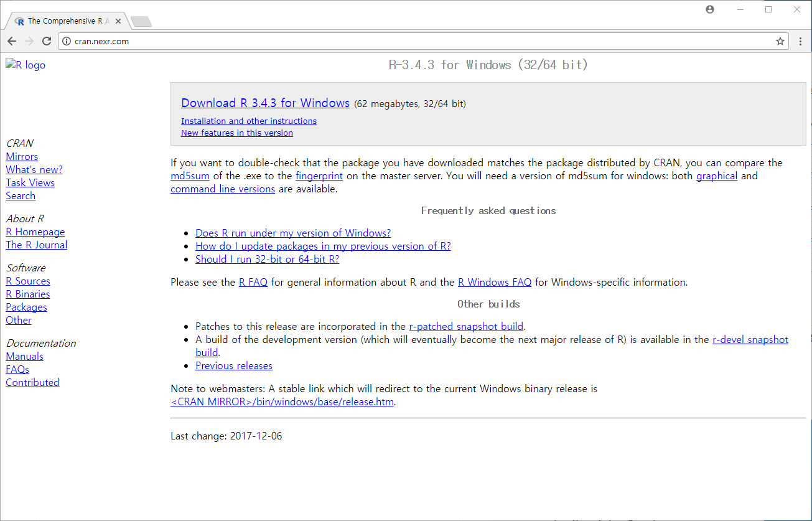The width and height of the screenshot is (812, 521).
Task: Reload the page with the refresh icon
Action: [x=47, y=41]
